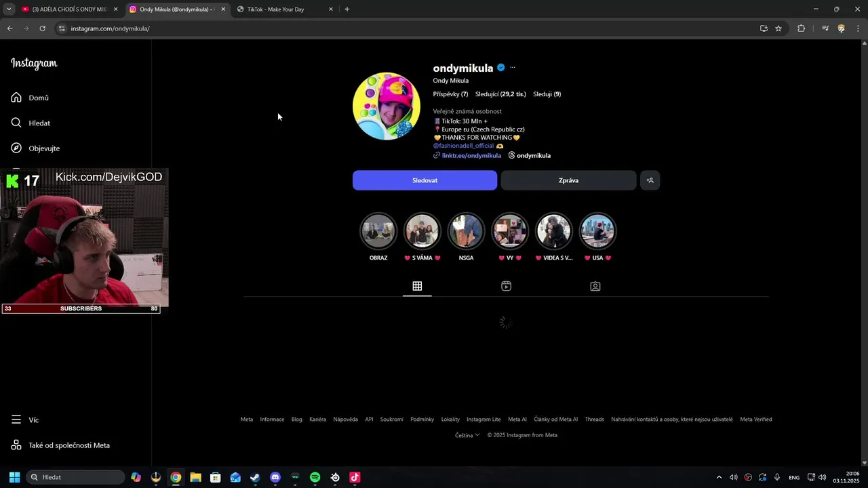
Task: Open the Víc hamburger menu
Action: click(25, 420)
